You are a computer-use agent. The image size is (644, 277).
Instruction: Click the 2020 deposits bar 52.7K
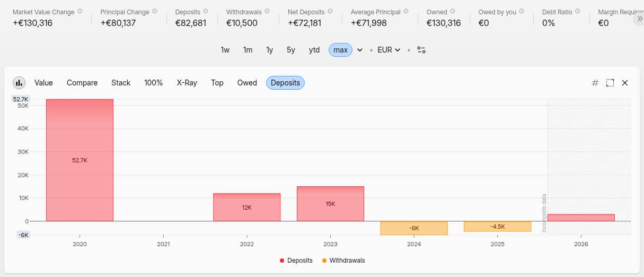(80, 160)
